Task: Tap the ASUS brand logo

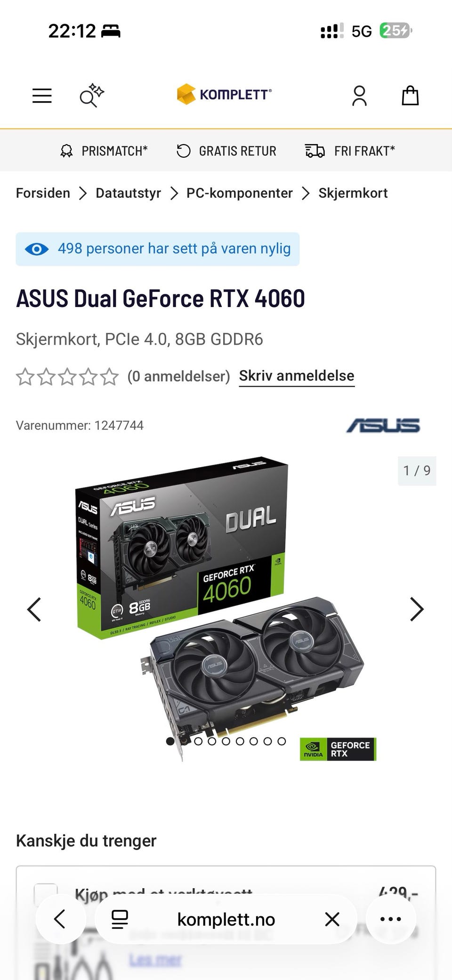Action: 383,426
